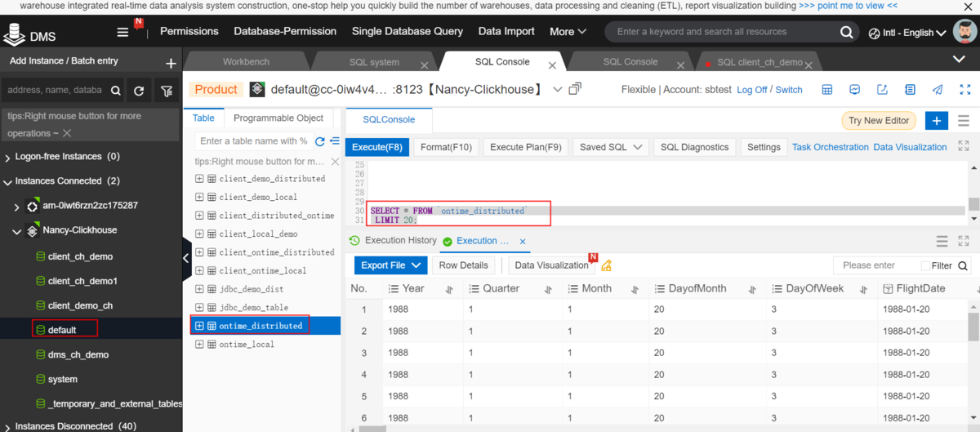Toggle full screen for the console

tap(965, 90)
